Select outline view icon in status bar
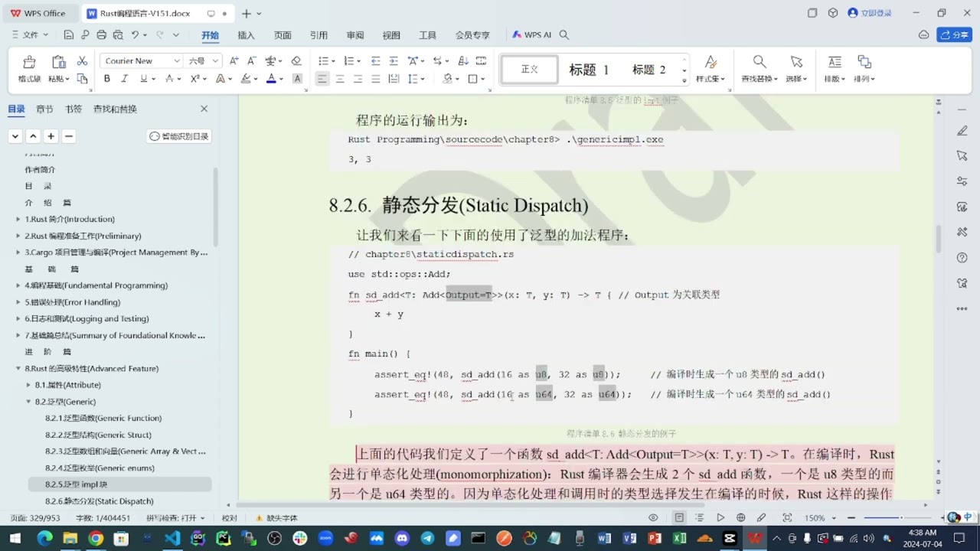 (x=699, y=518)
